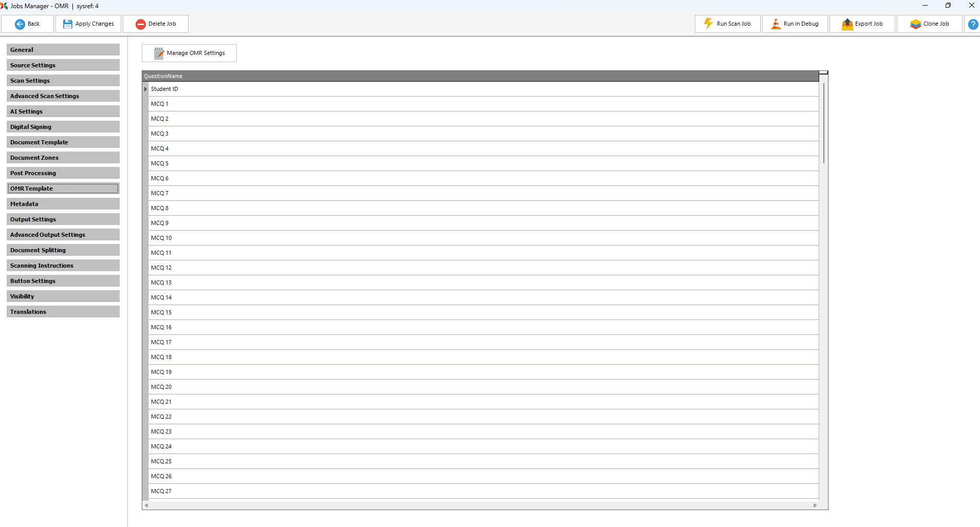Open help with the question mark icon

tap(972, 24)
